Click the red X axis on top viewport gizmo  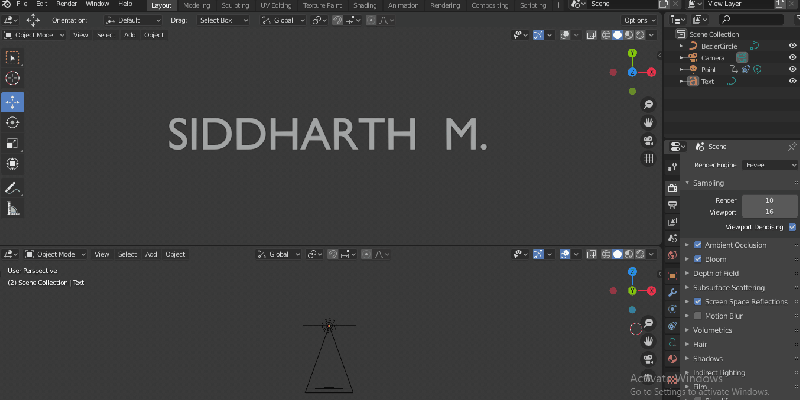(x=652, y=72)
